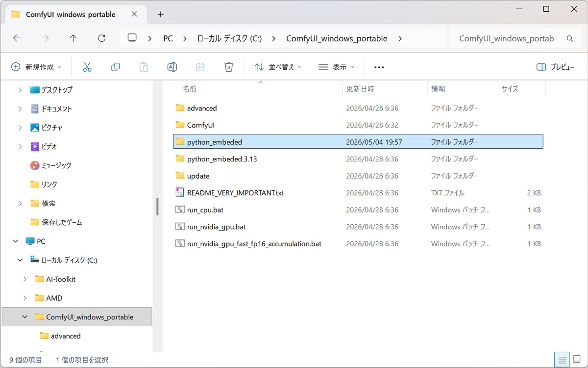Select the リンク folder in navigation pane

49,184
